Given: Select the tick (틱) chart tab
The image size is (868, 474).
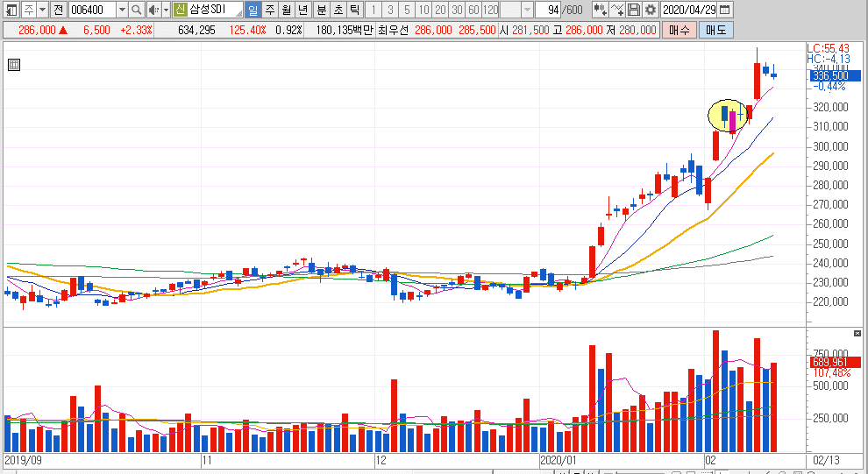Looking at the screenshot, I should [354, 11].
